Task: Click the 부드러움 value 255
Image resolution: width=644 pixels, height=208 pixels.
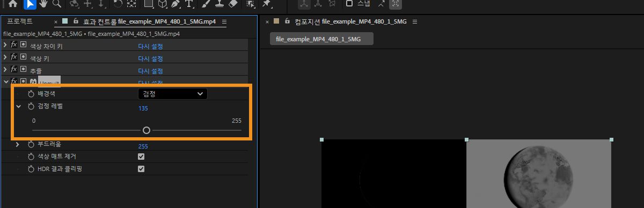Action: [x=143, y=146]
